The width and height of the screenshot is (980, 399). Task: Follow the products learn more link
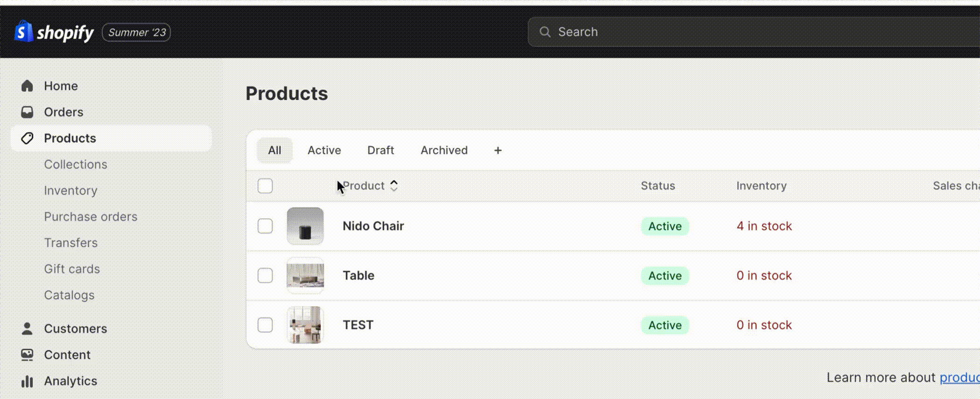[x=959, y=378]
